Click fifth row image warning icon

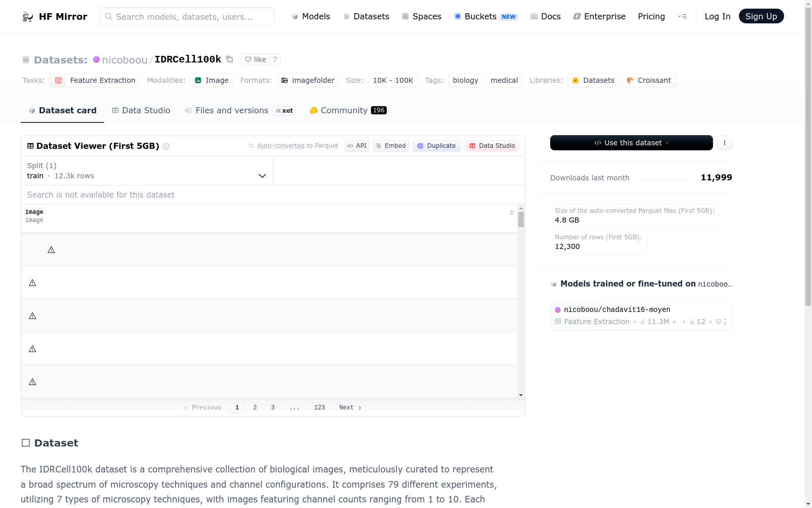[32, 382]
